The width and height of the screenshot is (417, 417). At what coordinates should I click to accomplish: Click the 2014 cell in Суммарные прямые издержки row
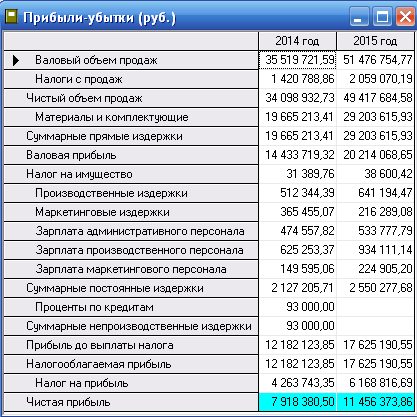point(297,136)
